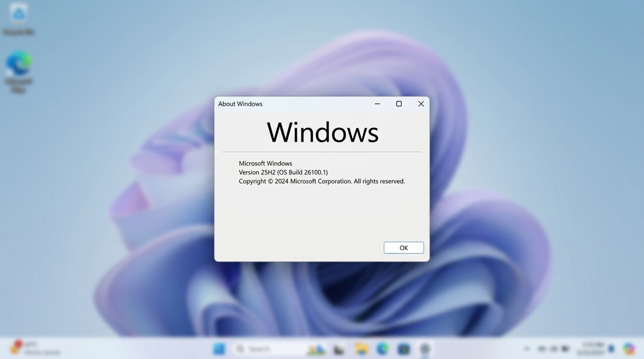
Task: Click the "Microsoft Windows" text line
Action: [265, 163]
